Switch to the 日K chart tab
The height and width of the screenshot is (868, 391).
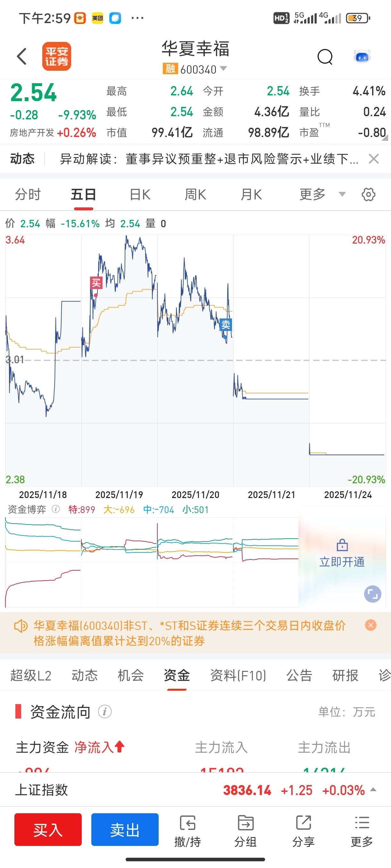(x=140, y=194)
